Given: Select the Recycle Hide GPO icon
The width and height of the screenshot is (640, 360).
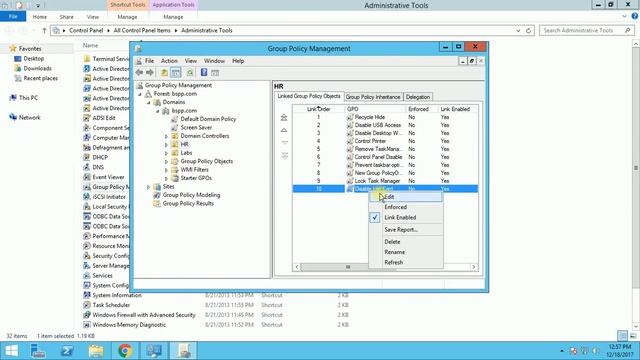Looking at the screenshot, I should (350, 117).
